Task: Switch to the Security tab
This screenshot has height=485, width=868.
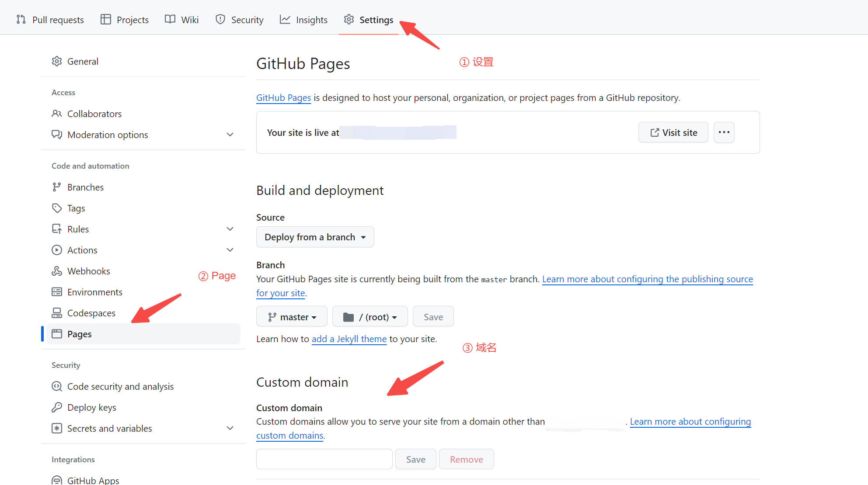Action: [x=240, y=20]
